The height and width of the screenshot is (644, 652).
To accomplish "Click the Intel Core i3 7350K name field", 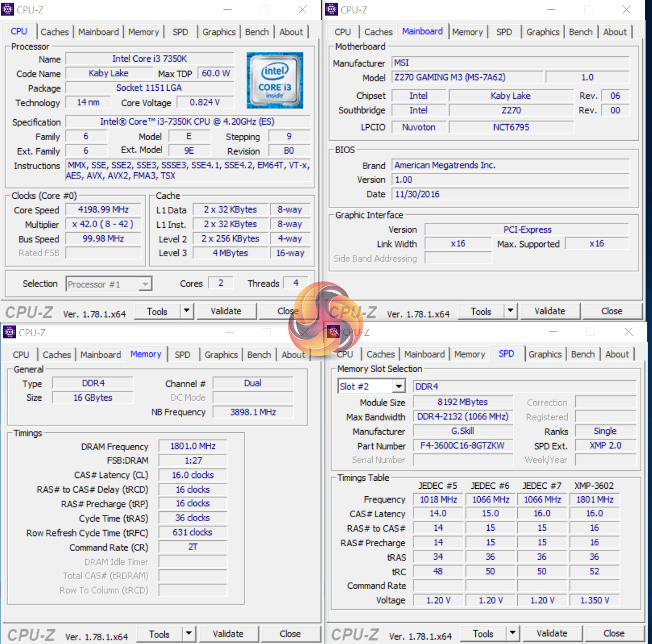I will [150, 59].
